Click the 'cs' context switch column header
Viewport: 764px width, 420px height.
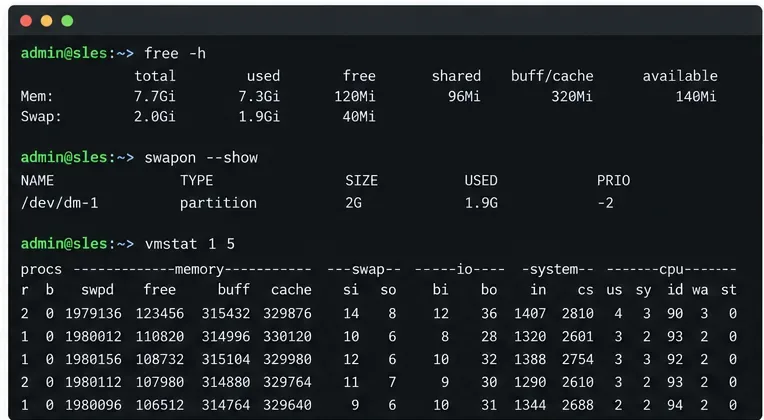[586, 290]
